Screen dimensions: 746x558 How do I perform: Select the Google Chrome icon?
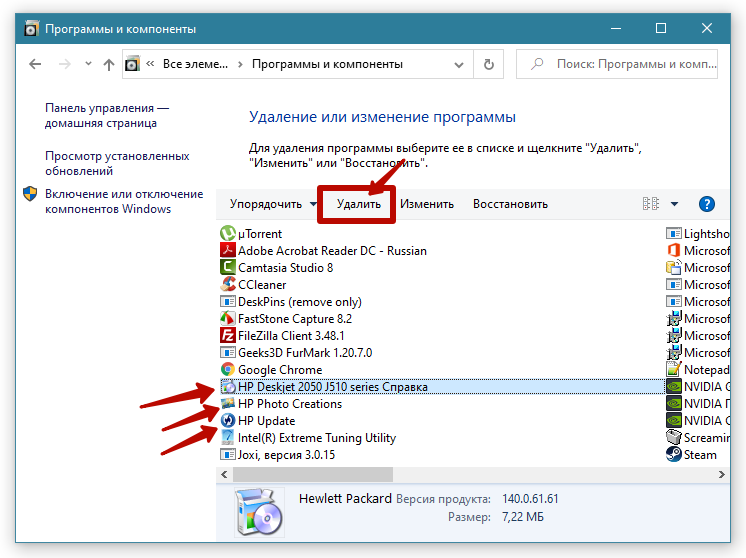pos(228,370)
